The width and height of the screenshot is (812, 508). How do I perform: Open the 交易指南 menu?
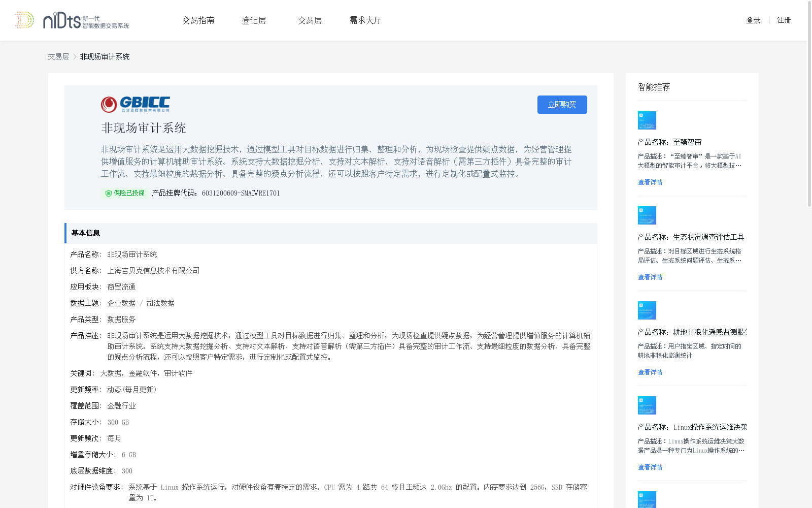coord(198,20)
